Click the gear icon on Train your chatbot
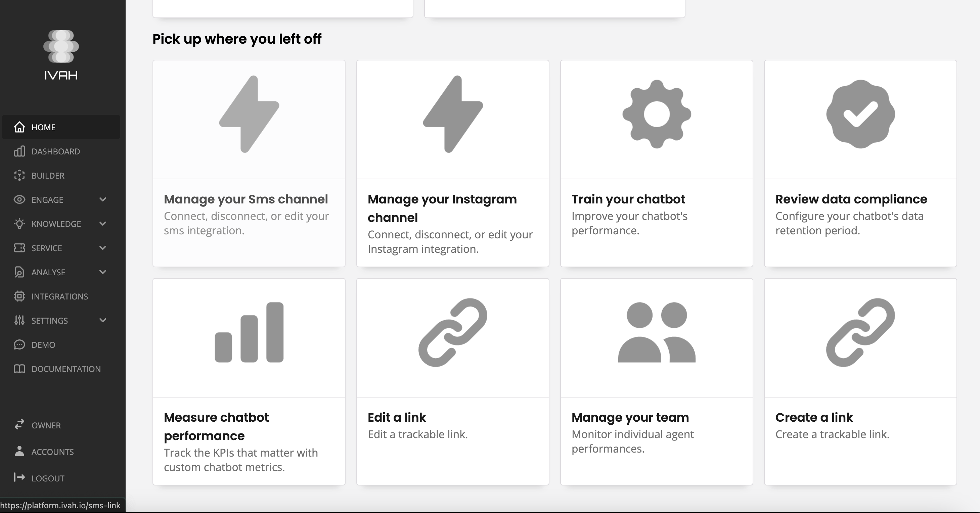Screen dimensions: 980x513 (x=656, y=114)
